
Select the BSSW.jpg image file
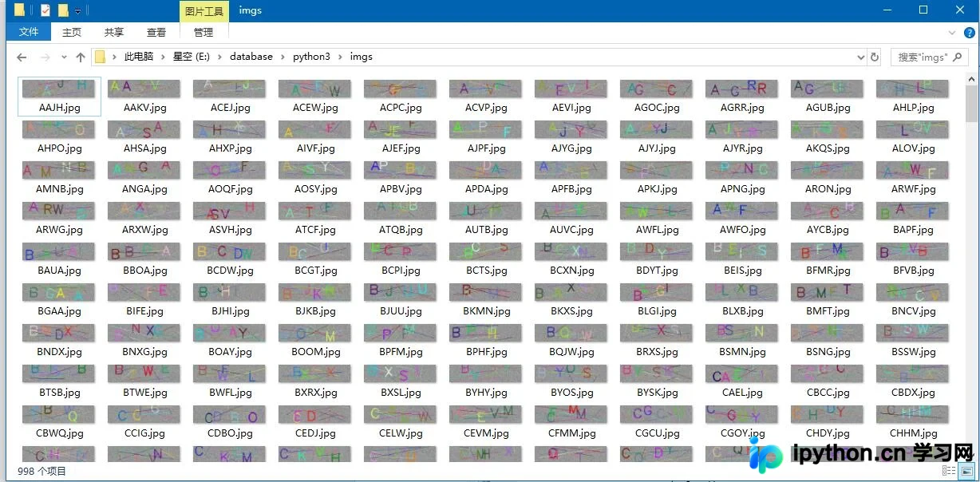(x=913, y=340)
